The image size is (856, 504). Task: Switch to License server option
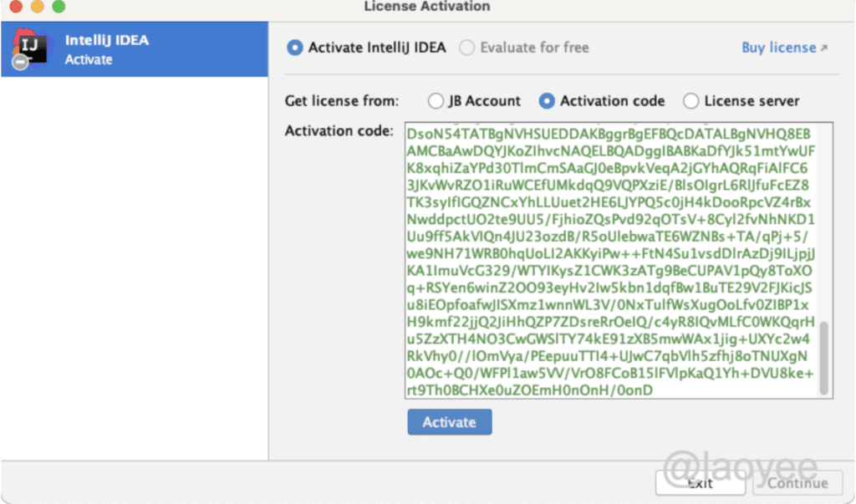coord(691,101)
